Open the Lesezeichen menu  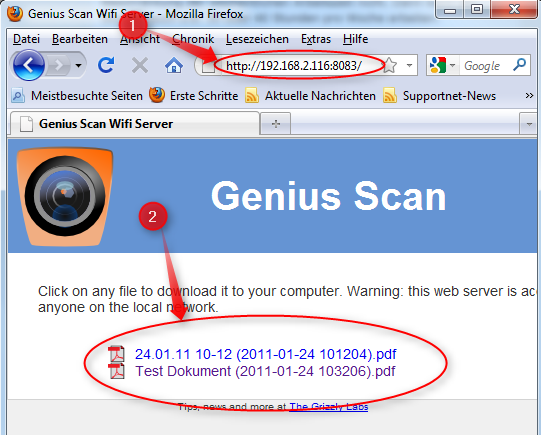tap(257, 39)
